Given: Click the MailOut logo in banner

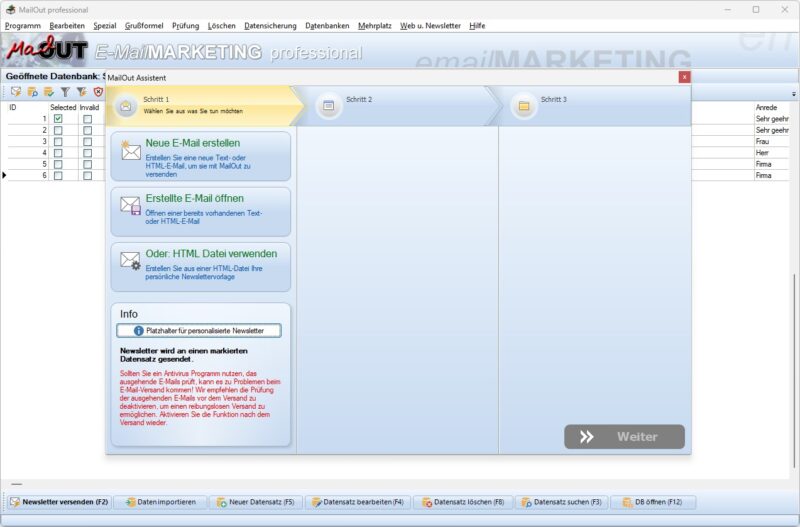Looking at the screenshot, I should point(47,51).
